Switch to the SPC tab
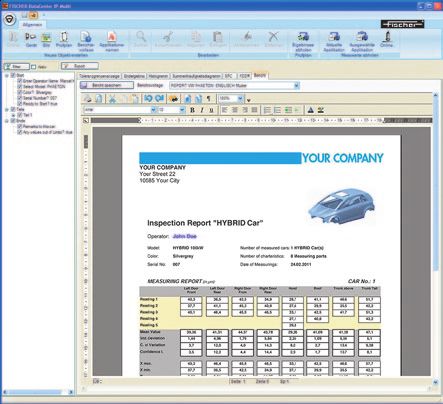 point(229,76)
